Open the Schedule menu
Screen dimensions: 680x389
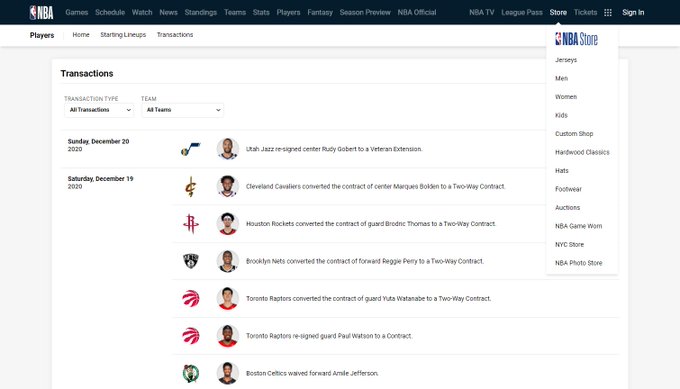(110, 13)
